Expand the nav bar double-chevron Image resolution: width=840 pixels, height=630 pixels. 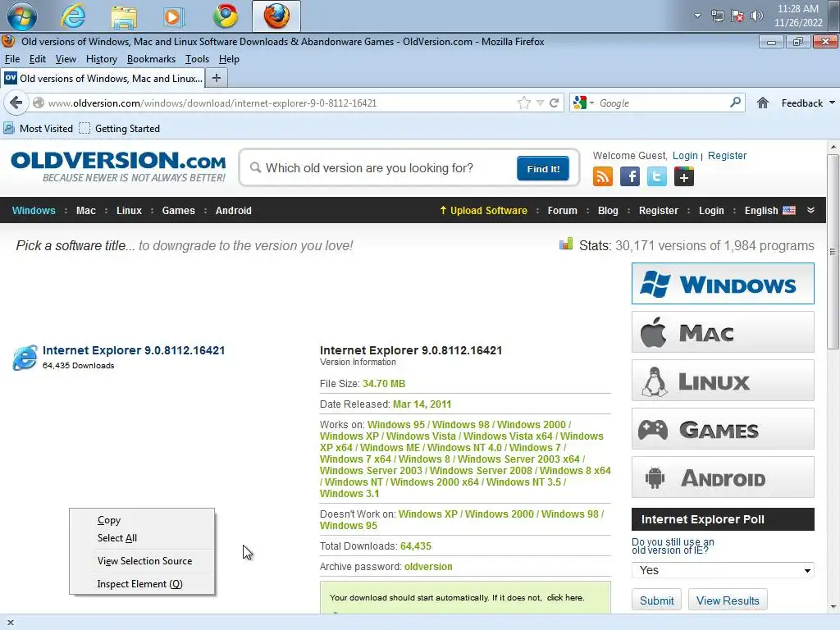[811, 210]
